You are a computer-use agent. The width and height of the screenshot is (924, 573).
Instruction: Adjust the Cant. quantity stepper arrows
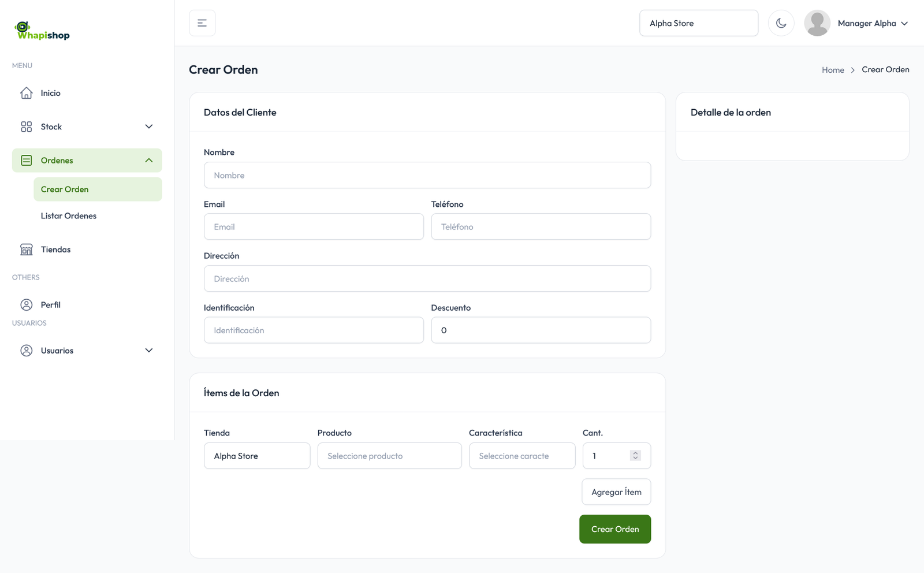635,456
